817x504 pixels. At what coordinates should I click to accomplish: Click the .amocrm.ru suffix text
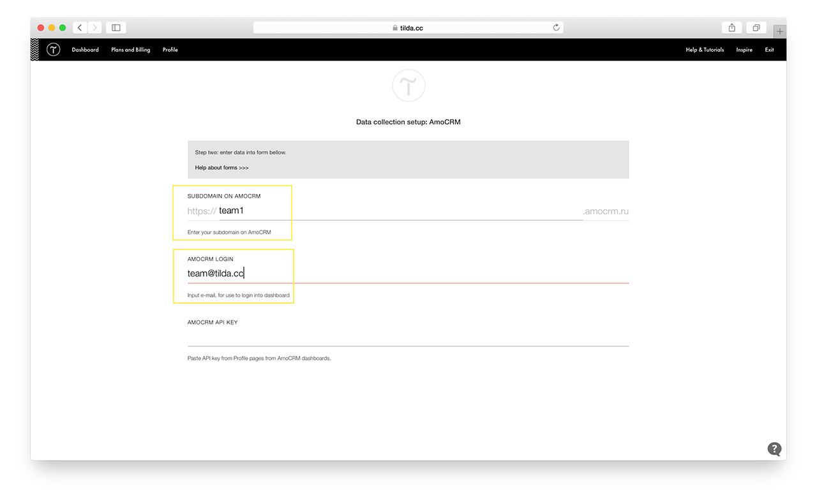pos(606,211)
